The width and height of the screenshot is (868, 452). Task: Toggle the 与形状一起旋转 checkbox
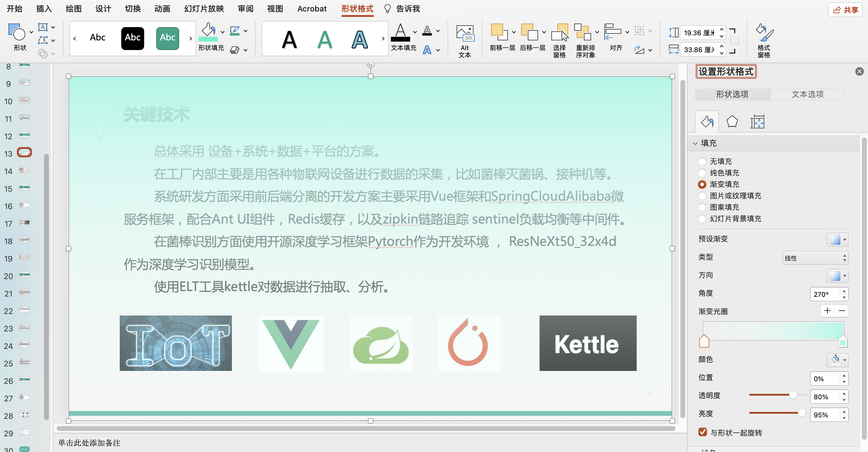702,432
